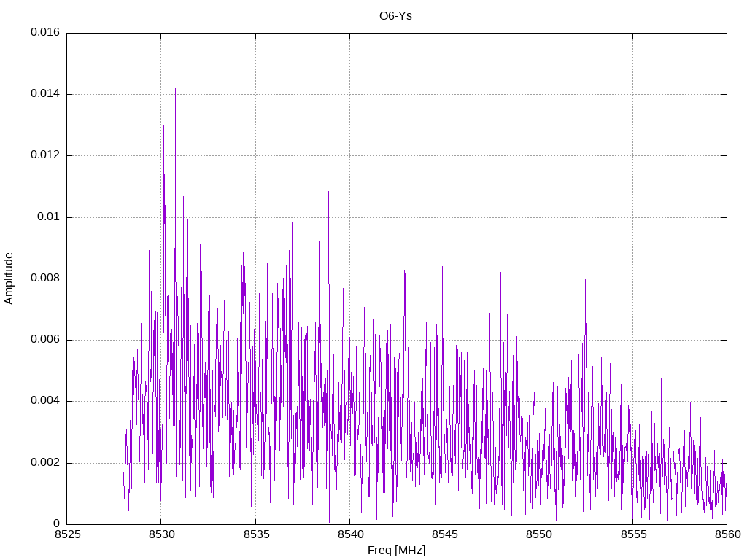The height and width of the screenshot is (560, 747).
Task: Click the Freq [MHz] x-axis label
Action: click(396, 551)
